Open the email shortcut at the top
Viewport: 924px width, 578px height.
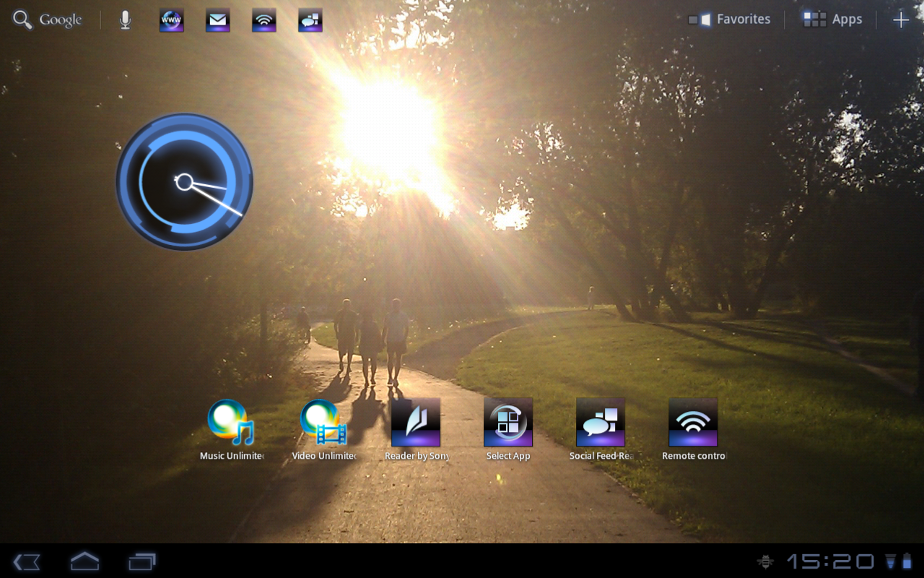[x=217, y=20]
